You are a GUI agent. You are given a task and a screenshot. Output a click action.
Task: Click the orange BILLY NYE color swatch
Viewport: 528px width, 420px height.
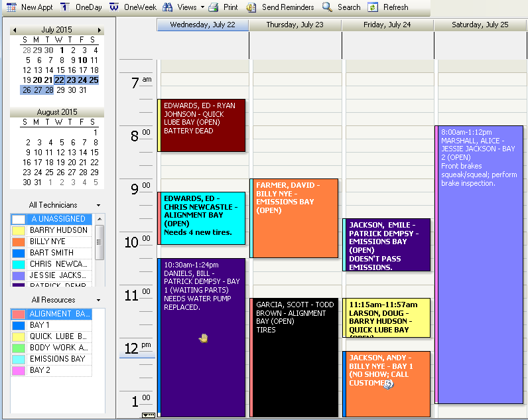click(19, 242)
